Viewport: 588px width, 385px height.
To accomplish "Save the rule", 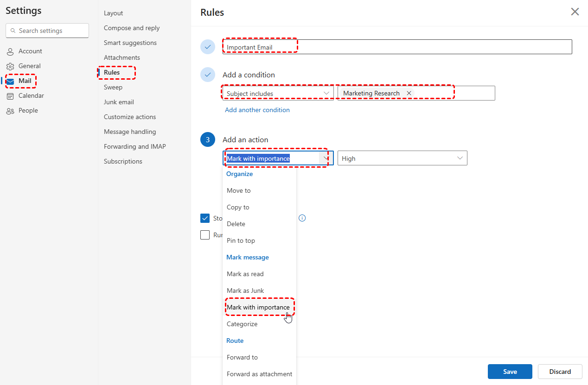I will [510, 372].
